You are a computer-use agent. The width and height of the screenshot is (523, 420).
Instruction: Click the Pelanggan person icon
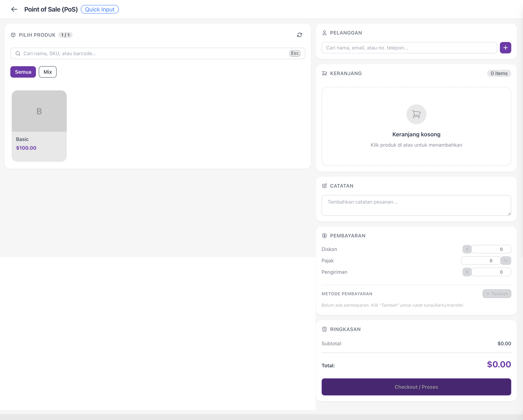tap(324, 33)
